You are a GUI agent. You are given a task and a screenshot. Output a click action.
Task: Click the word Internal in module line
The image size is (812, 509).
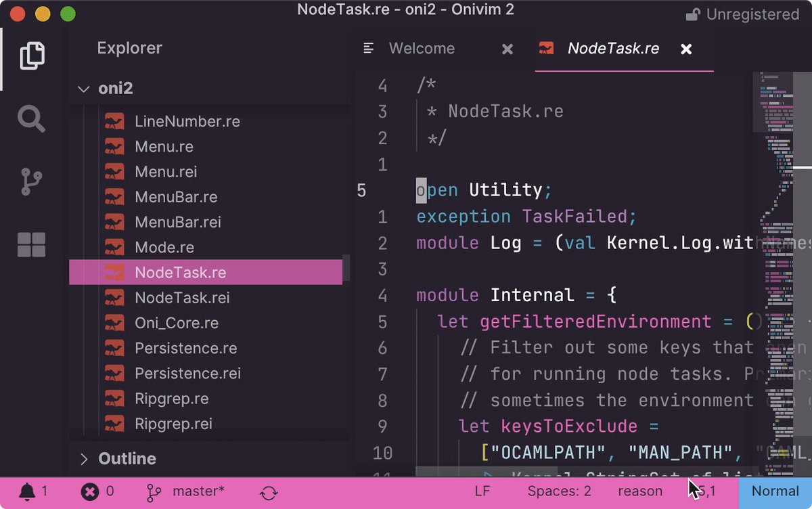click(x=532, y=295)
